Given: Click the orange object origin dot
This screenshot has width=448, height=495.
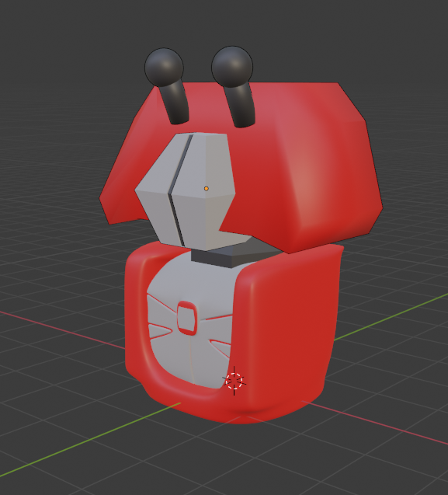Looking at the screenshot, I should 207,189.
